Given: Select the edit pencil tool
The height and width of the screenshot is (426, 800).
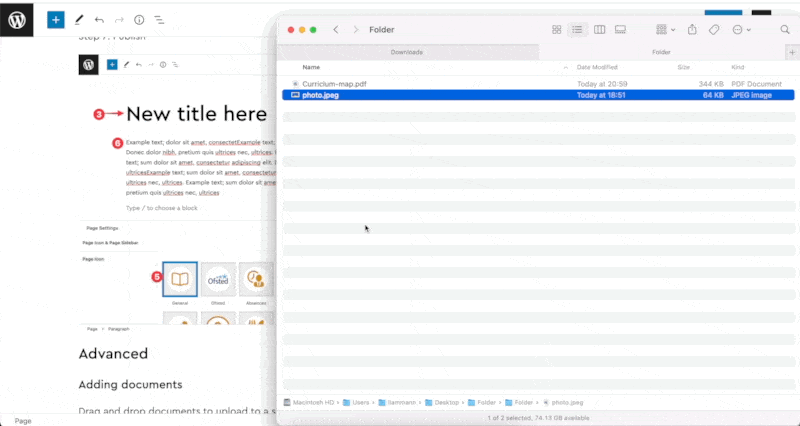Looking at the screenshot, I should [x=78, y=19].
